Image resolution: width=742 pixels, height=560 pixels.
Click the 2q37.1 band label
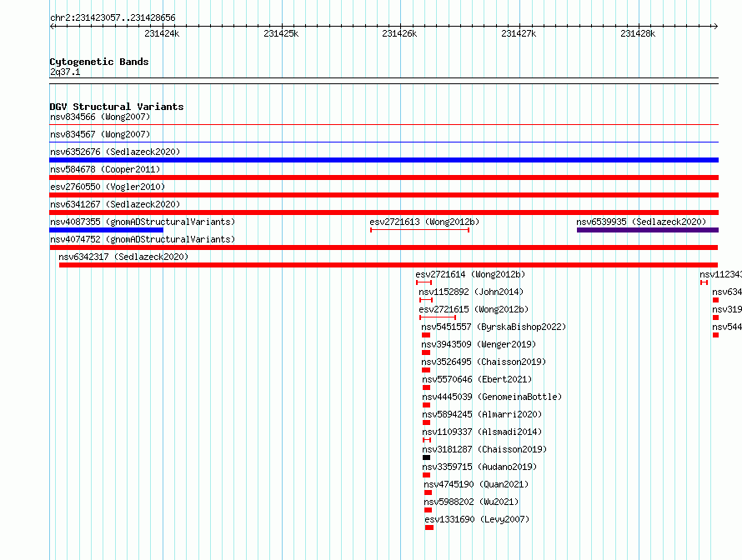pyautogui.click(x=65, y=72)
